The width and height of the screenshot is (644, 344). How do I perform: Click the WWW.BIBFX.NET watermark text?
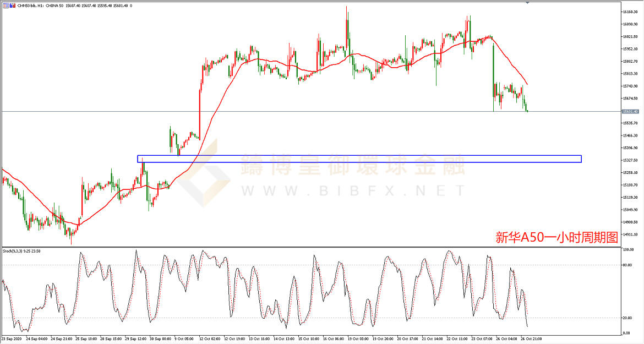(x=352, y=191)
